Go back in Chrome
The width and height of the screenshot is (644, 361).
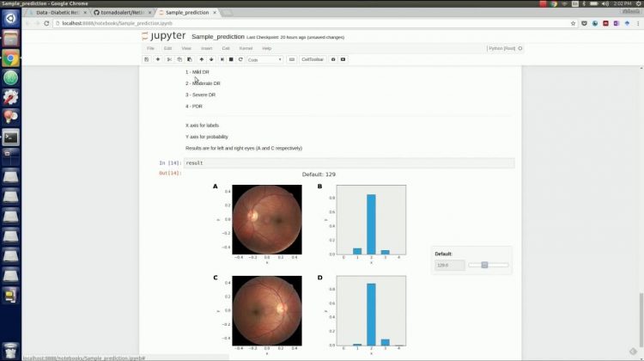[27, 23]
